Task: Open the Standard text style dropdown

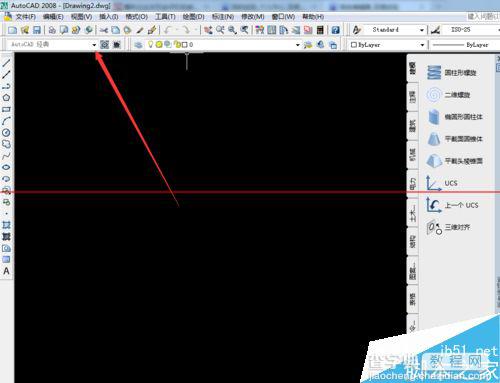Action: click(394, 30)
